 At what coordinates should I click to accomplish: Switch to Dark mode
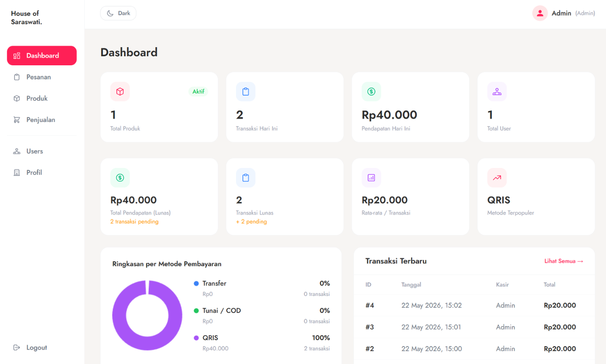118,13
